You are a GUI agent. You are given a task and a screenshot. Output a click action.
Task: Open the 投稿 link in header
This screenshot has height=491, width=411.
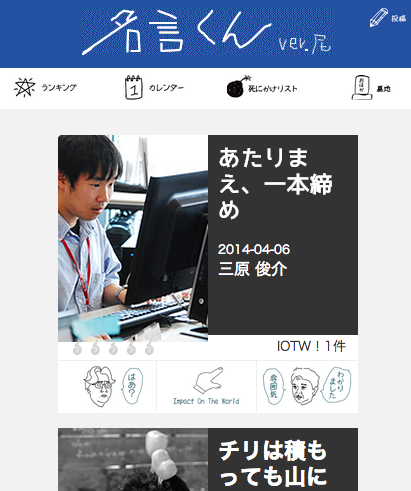tap(398, 18)
